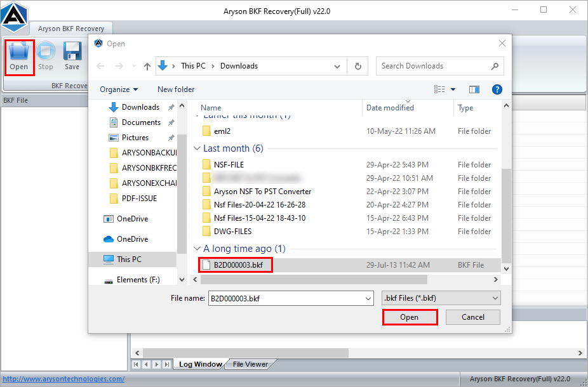588x387 pixels.
Task: Jump to first record navigation arrow
Action: click(137, 364)
